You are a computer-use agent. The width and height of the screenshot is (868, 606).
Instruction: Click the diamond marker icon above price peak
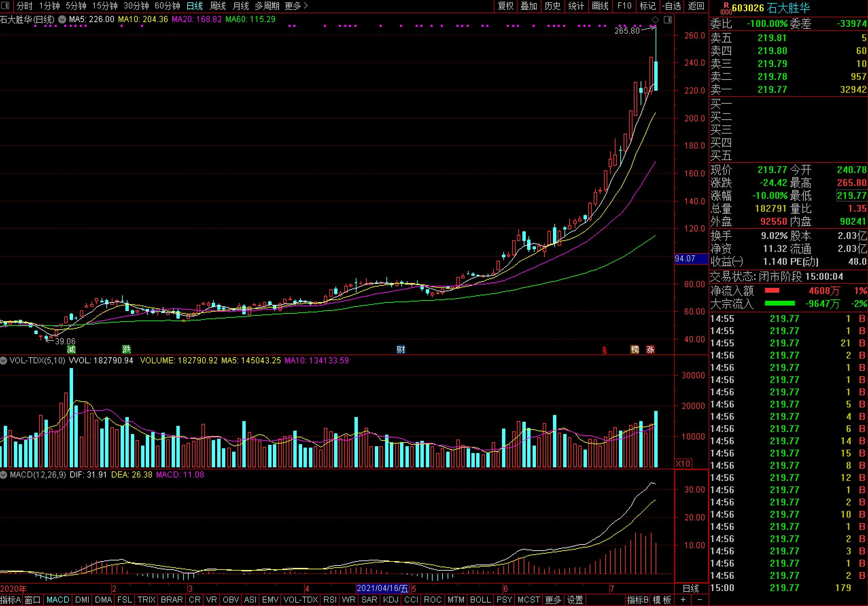(x=655, y=20)
